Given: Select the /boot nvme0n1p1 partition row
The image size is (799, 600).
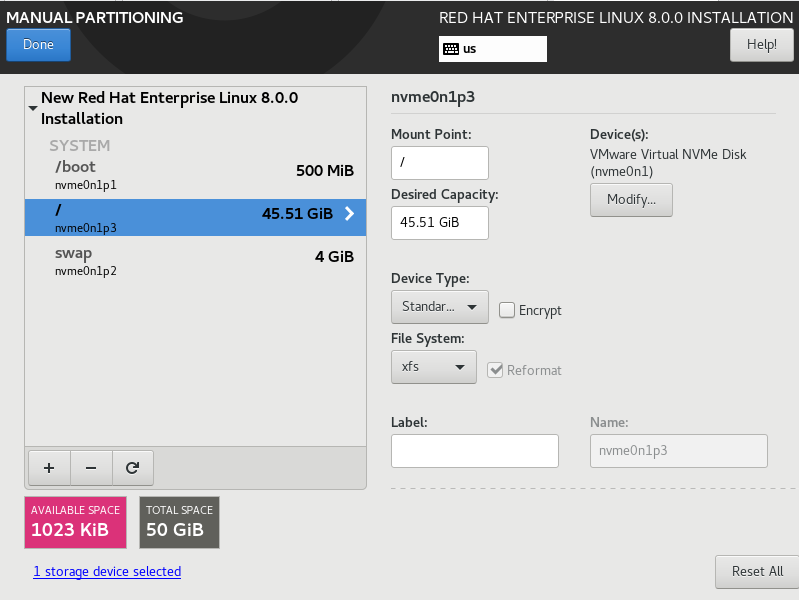Looking at the screenshot, I should (x=195, y=175).
